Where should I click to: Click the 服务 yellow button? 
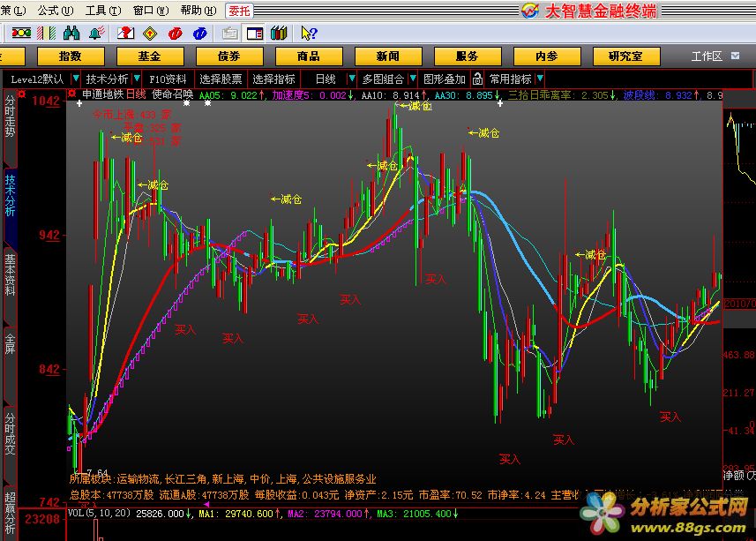tap(468, 56)
